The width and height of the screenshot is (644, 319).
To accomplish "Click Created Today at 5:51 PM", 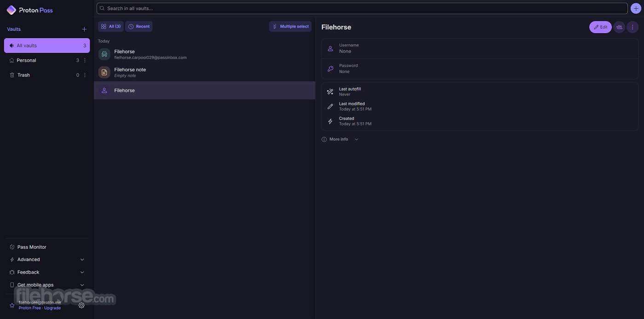I will click(355, 124).
